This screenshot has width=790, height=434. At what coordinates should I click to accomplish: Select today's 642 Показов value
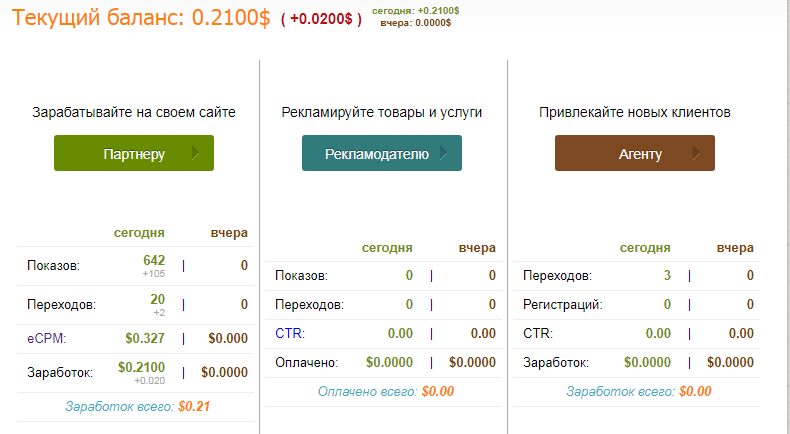(154, 261)
